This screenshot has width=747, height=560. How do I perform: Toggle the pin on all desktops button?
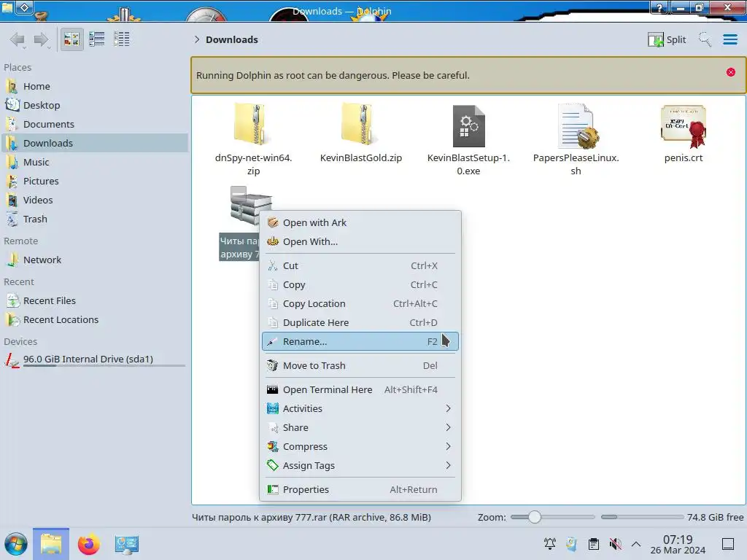pos(25,7)
